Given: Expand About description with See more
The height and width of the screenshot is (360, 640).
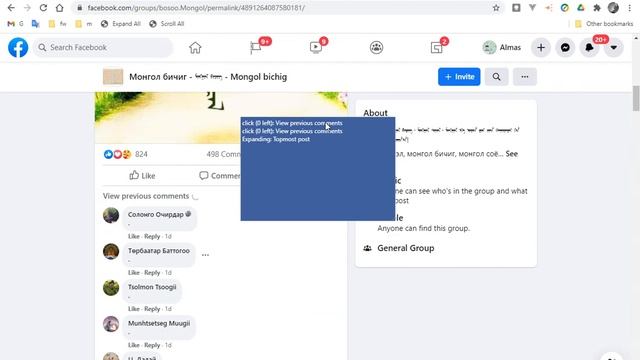Looking at the screenshot, I should [x=511, y=154].
